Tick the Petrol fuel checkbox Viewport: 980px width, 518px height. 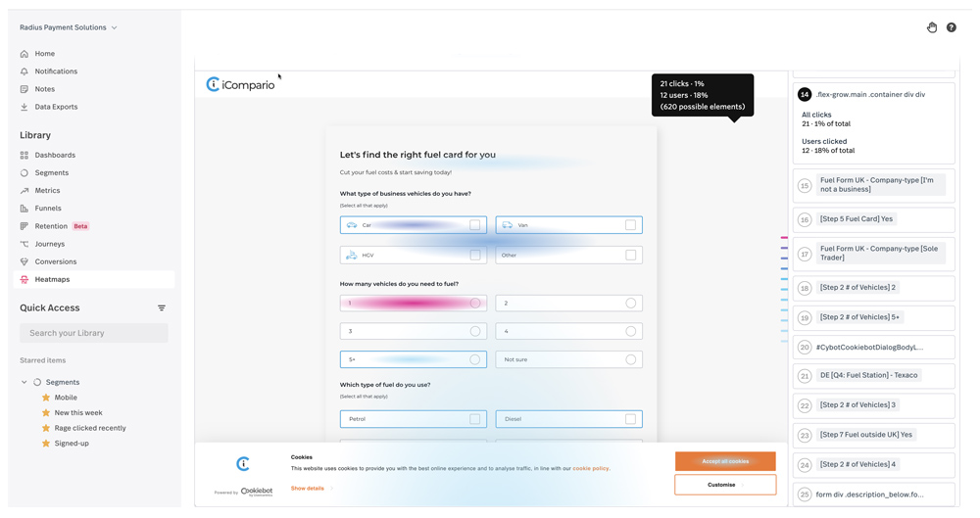point(475,419)
